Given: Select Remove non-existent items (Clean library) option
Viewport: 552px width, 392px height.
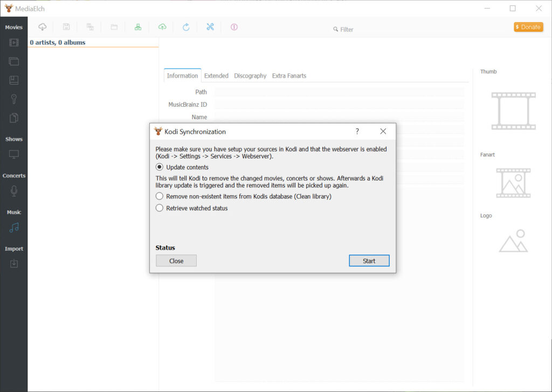Looking at the screenshot, I should [160, 196].
